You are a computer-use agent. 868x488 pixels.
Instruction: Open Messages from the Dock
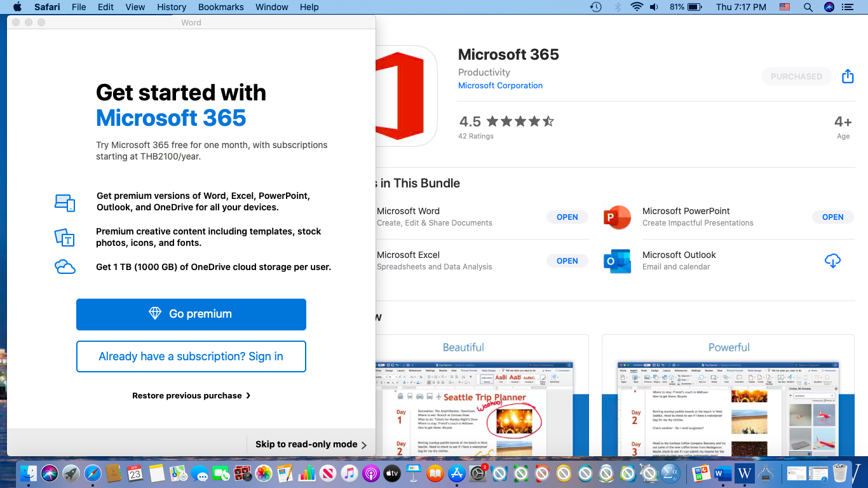(x=200, y=473)
